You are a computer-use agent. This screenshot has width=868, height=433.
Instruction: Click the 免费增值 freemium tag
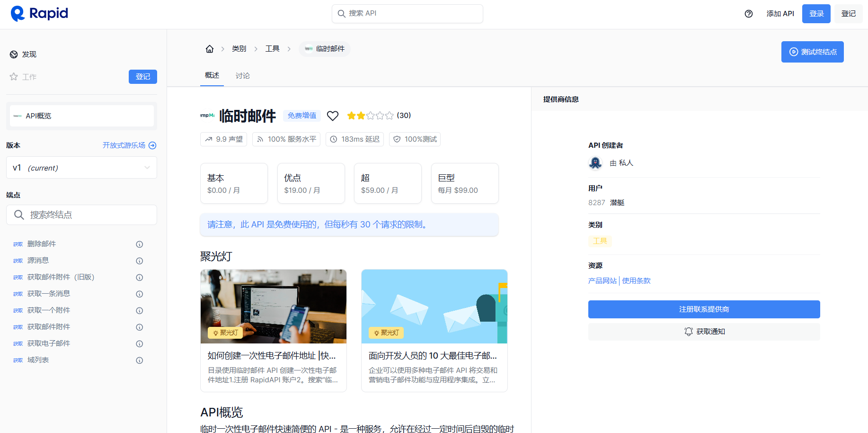[x=302, y=116]
